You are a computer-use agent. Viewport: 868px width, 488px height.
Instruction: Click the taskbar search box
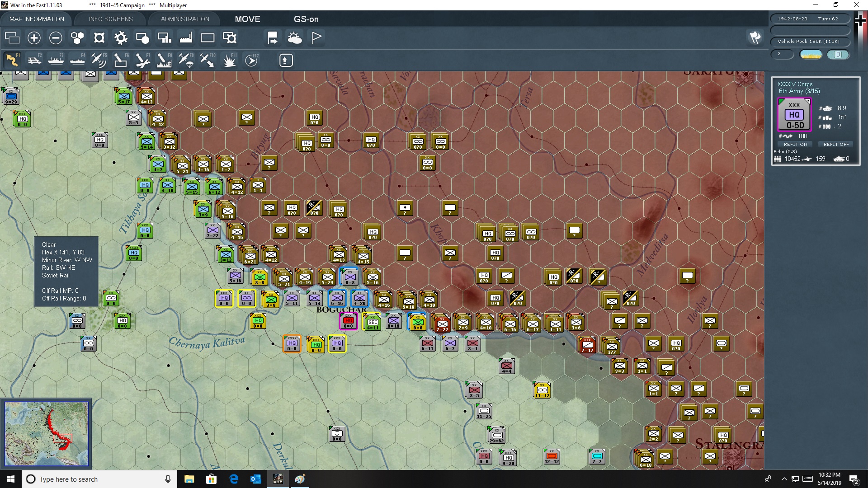coord(99,479)
